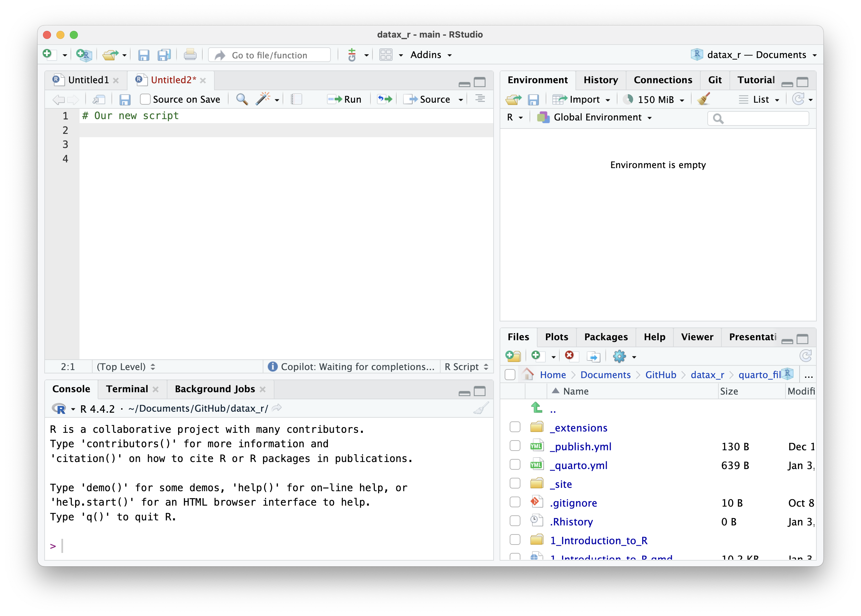Click the save all documents icon

tap(164, 55)
